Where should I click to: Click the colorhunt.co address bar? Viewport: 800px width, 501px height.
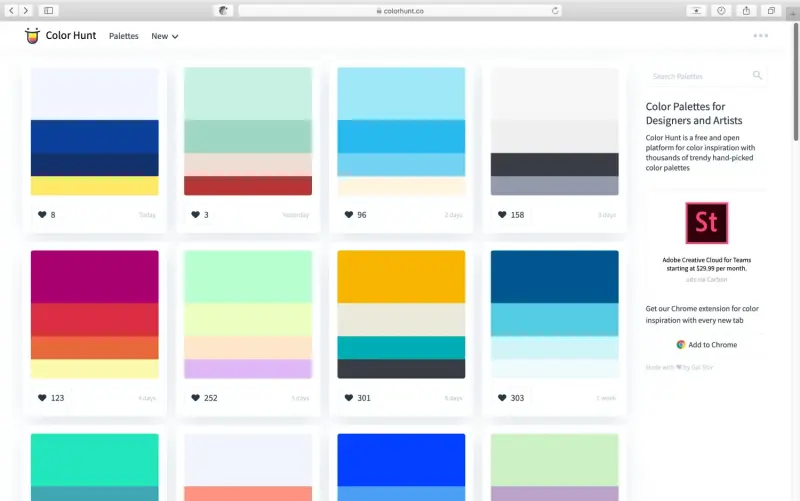(400, 10)
